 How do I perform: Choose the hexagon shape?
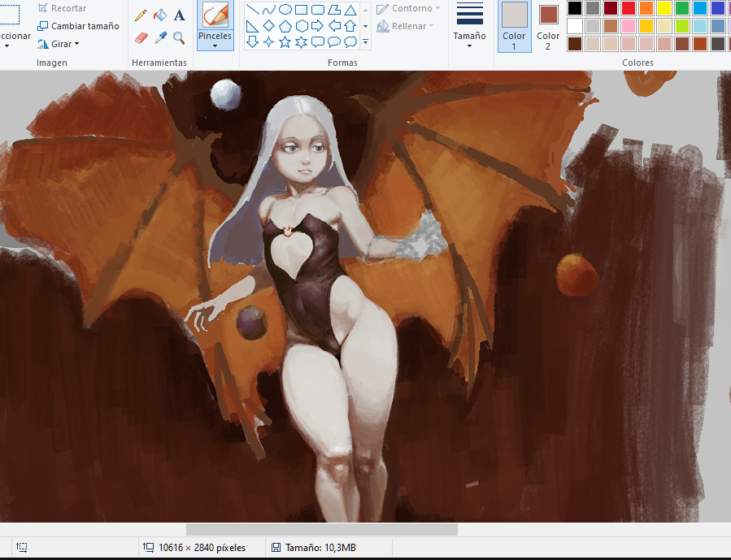pos(301,26)
